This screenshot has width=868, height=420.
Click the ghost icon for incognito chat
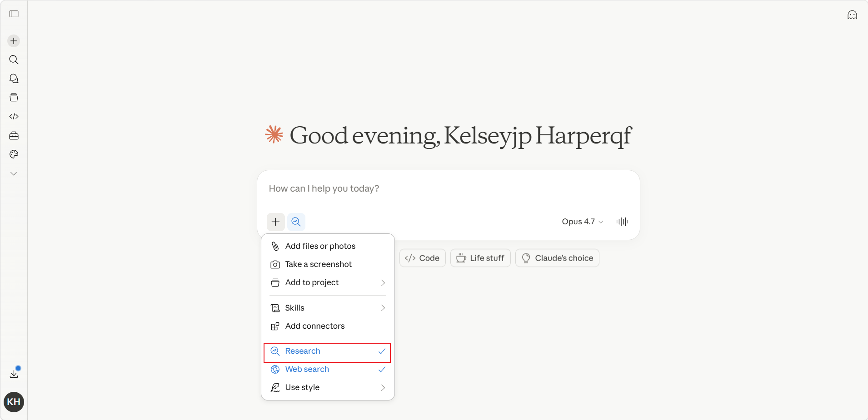pos(852,15)
